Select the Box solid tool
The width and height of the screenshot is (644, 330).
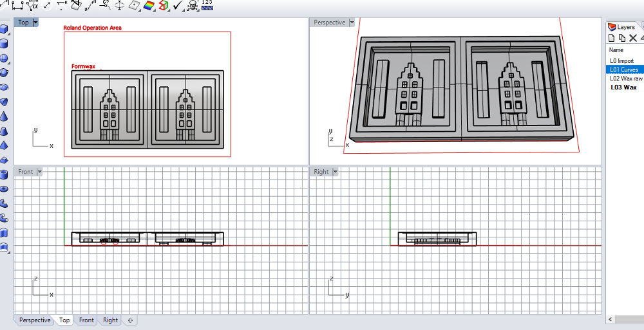(x=4, y=29)
